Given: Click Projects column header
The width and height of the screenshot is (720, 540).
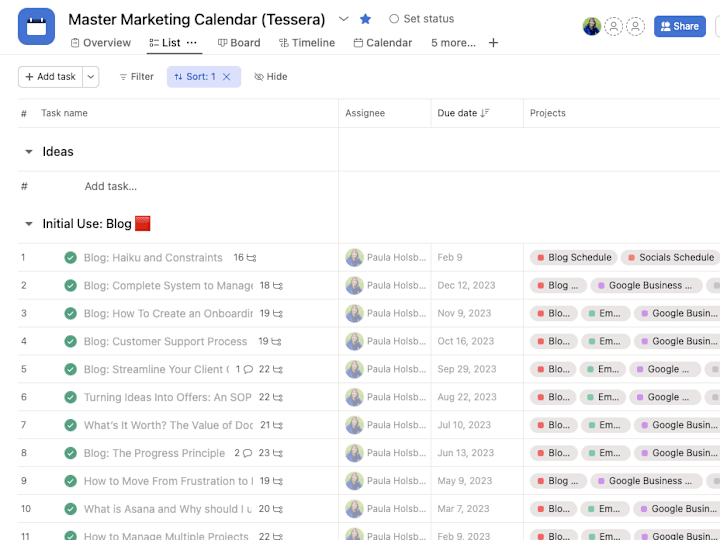Looking at the screenshot, I should (547, 113).
